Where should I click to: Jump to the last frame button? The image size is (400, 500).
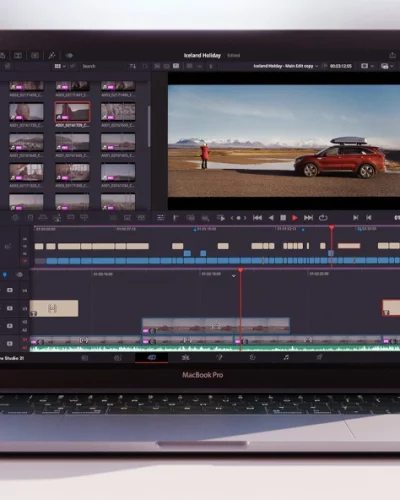(308, 218)
